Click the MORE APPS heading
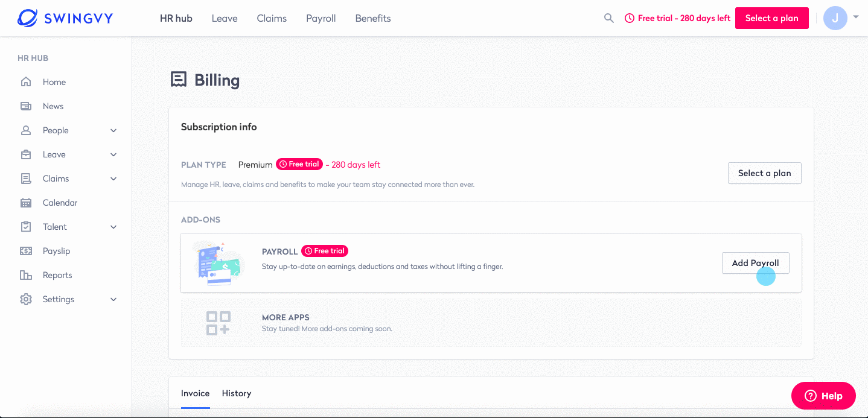868x418 pixels. 286,317
